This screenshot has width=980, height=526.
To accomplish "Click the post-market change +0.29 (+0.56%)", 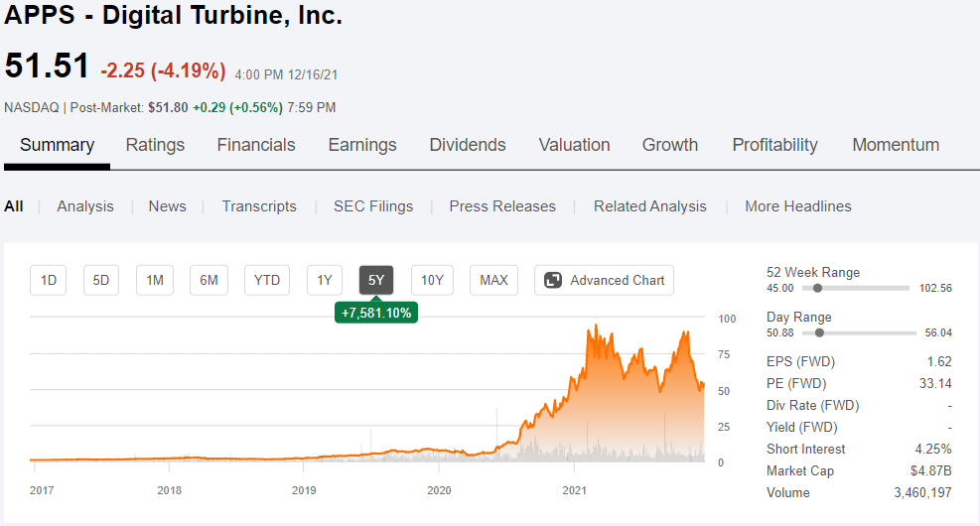I will click(x=237, y=107).
